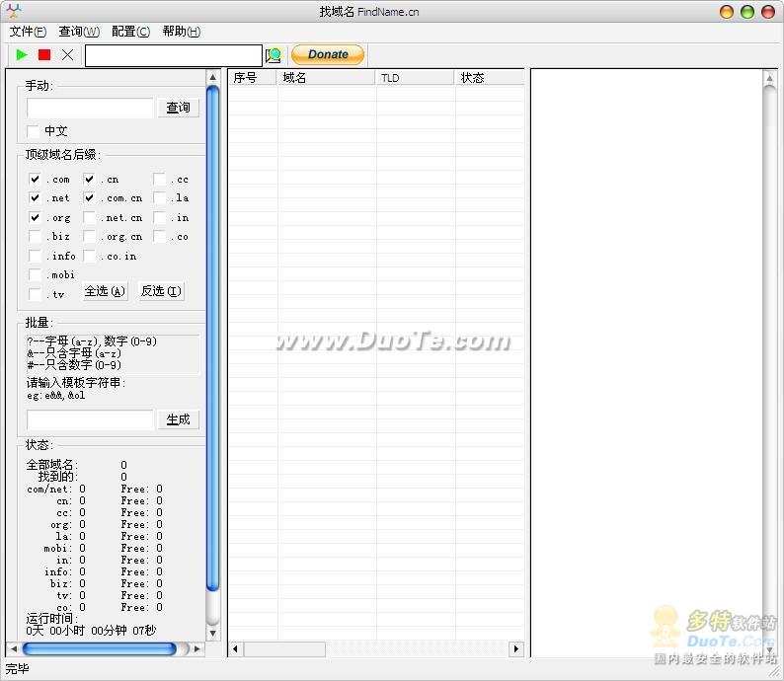Click left panel scroll down arrow
This screenshot has height=681, width=784.
[213, 634]
